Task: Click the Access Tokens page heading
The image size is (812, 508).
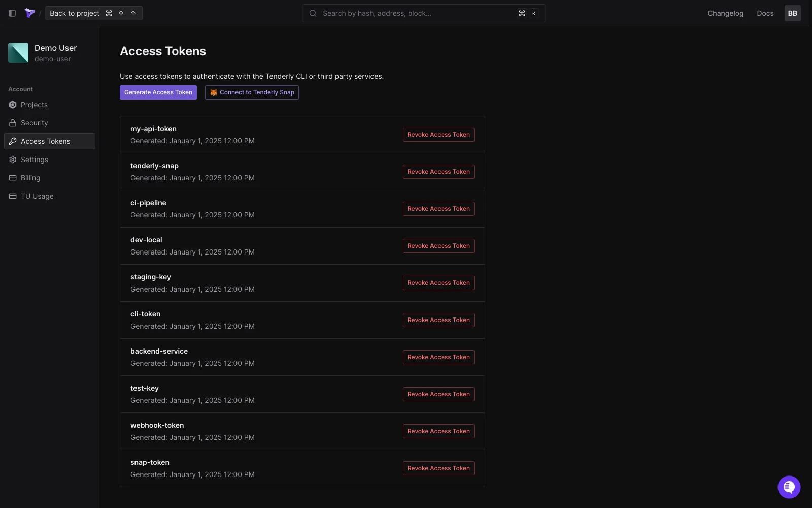Action: point(163,51)
